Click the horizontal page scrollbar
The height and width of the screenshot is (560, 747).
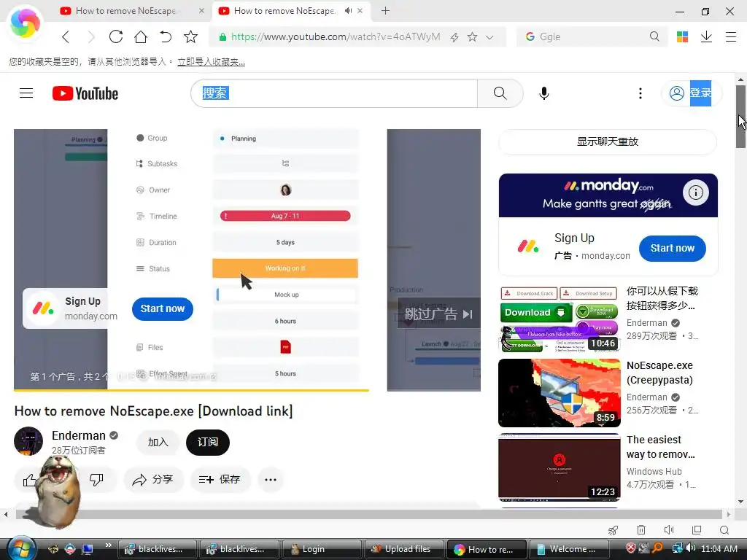pos(368,514)
